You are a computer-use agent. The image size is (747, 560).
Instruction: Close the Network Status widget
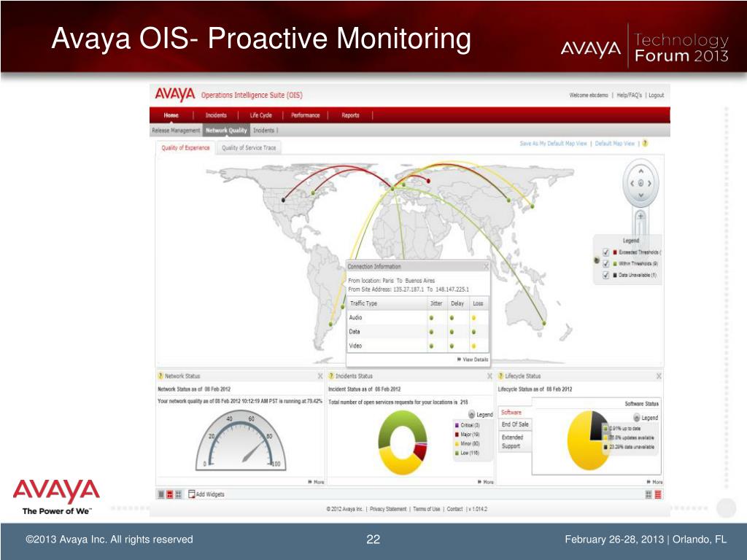tap(320, 376)
